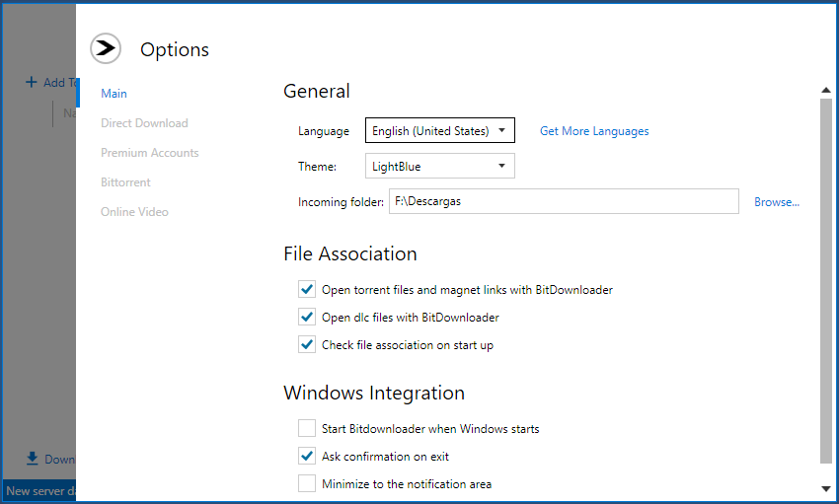The width and height of the screenshot is (839, 504).
Task: Toggle open torrent files and magnet links checkbox
Action: tap(307, 289)
